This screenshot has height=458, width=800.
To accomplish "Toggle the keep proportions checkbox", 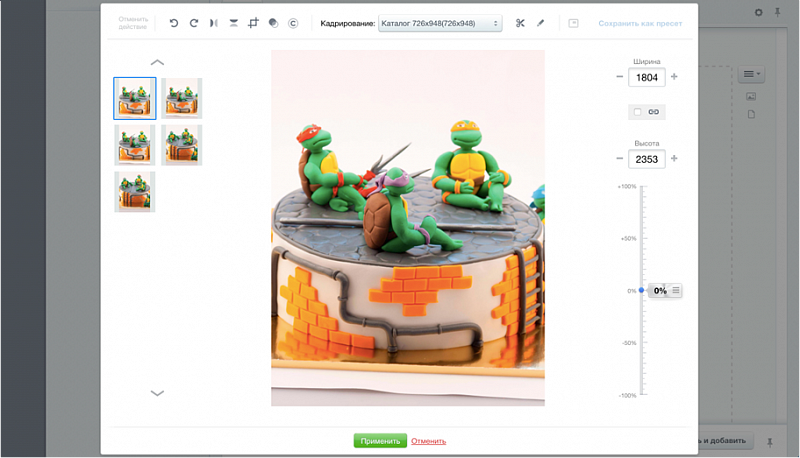I will click(x=637, y=112).
